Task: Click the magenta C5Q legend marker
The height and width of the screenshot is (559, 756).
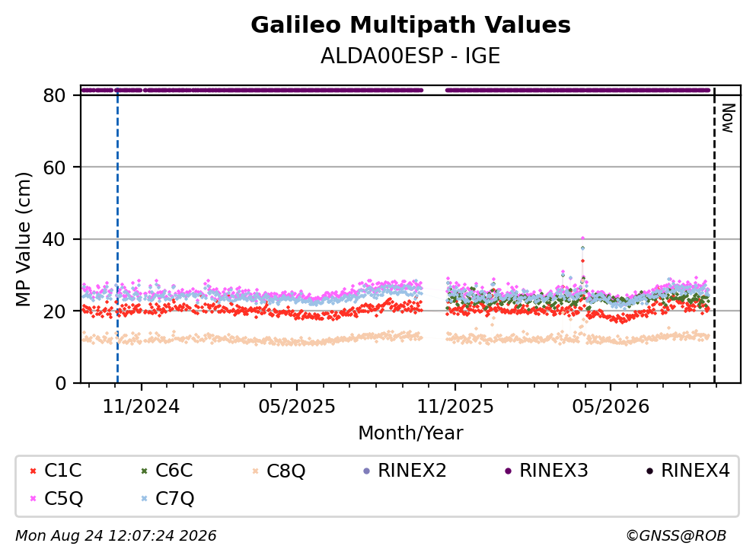Action: pos(33,499)
